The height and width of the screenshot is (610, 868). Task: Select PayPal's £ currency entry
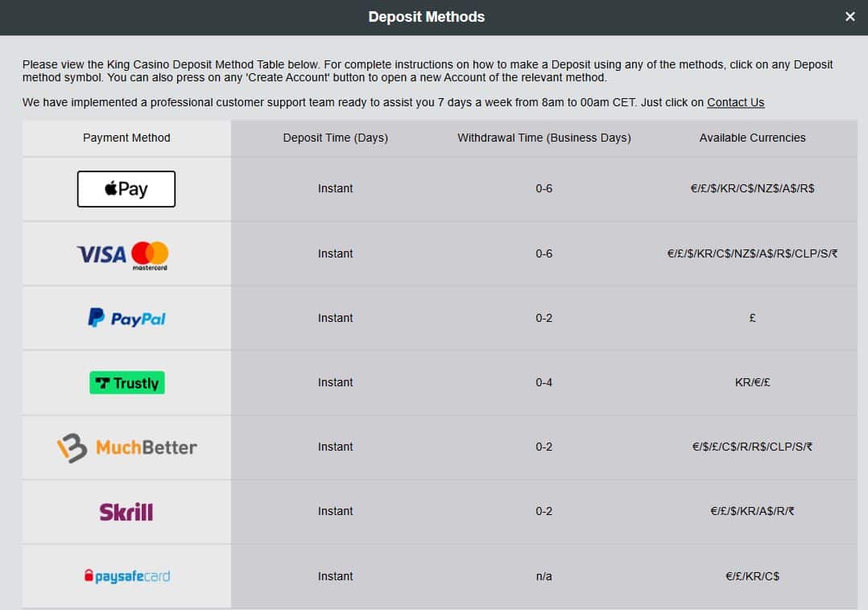[752, 318]
